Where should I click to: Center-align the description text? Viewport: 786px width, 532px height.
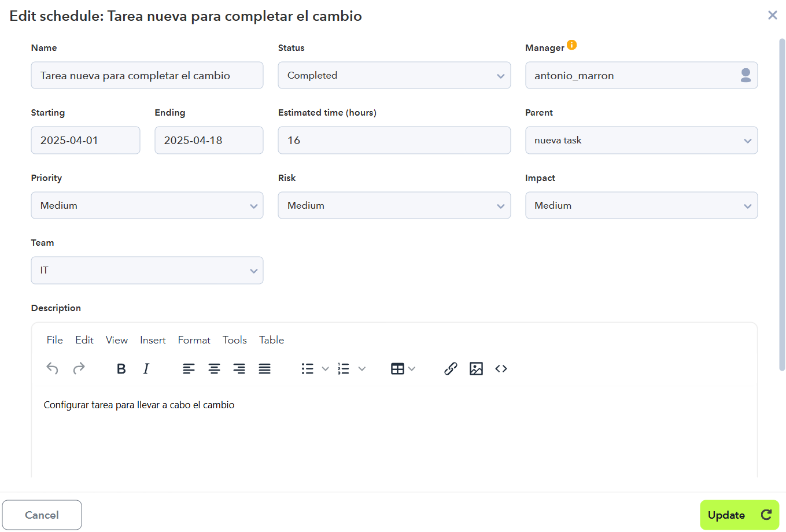pos(214,369)
